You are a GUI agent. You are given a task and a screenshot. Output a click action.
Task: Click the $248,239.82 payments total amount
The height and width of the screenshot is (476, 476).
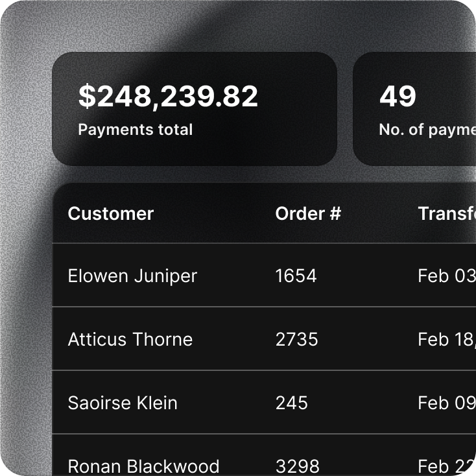coord(168,97)
